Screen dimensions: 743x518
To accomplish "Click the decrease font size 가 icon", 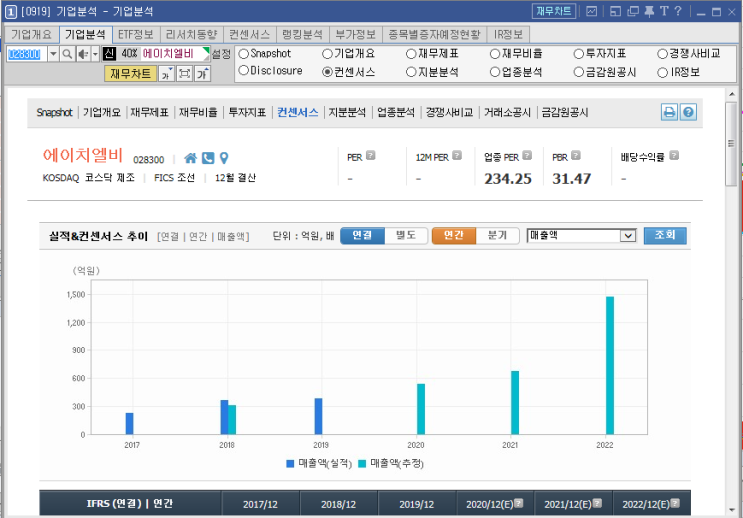I will 166,74.
